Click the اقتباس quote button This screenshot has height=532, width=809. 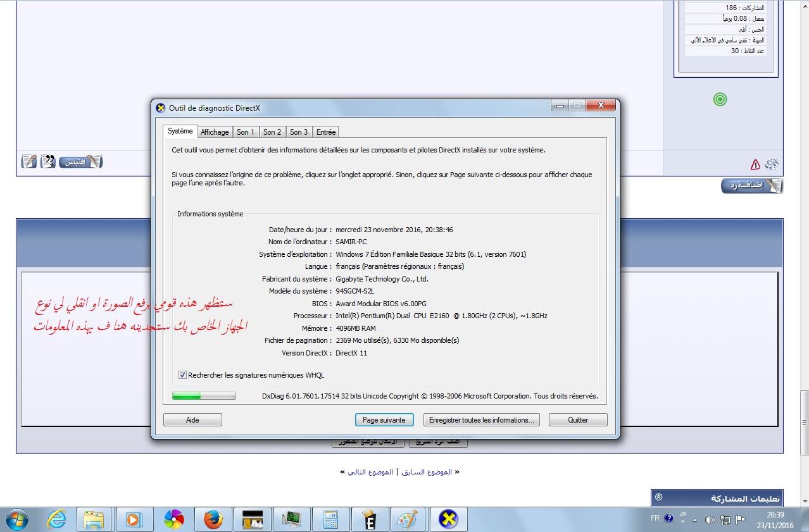coord(81,161)
